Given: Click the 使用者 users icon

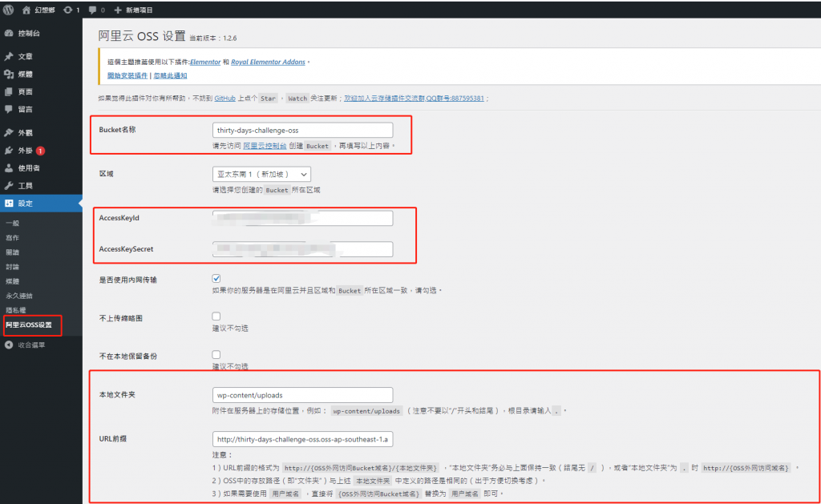Looking at the screenshot, I should [x=9, y=168].
